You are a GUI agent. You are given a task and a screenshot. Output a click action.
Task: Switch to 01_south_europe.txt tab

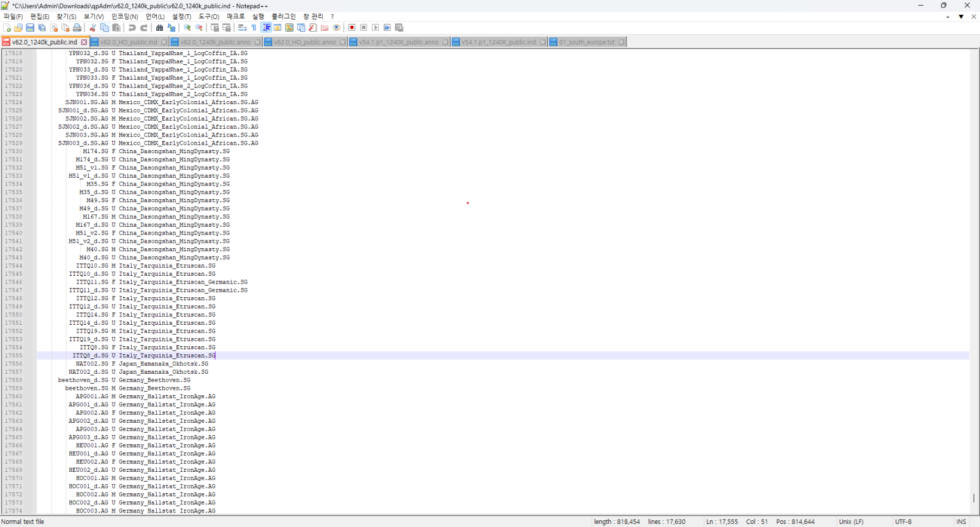587,42
